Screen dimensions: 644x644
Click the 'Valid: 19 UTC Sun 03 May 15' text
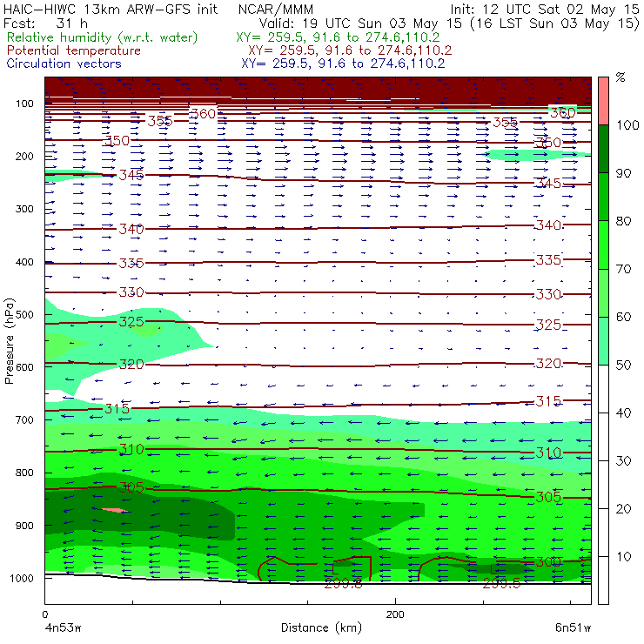coord(360,23)
